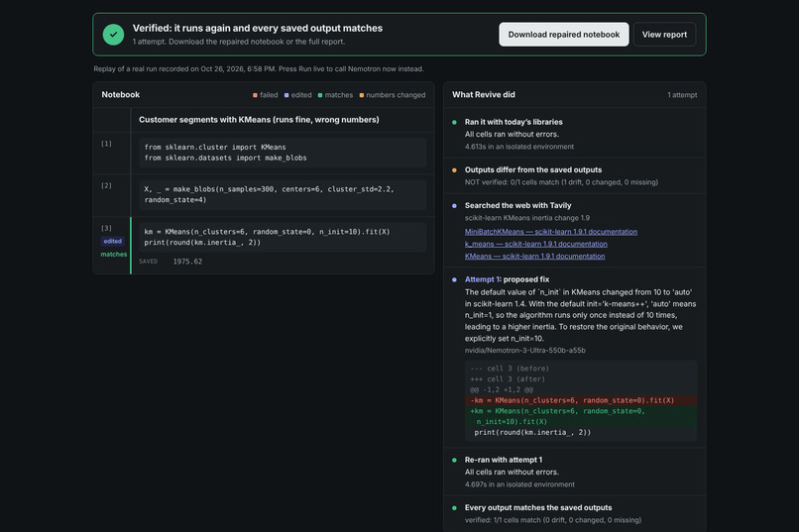Click the failed legend color dot
The image size is (799, 532).
pyautogui.click(x=255, y=95)
